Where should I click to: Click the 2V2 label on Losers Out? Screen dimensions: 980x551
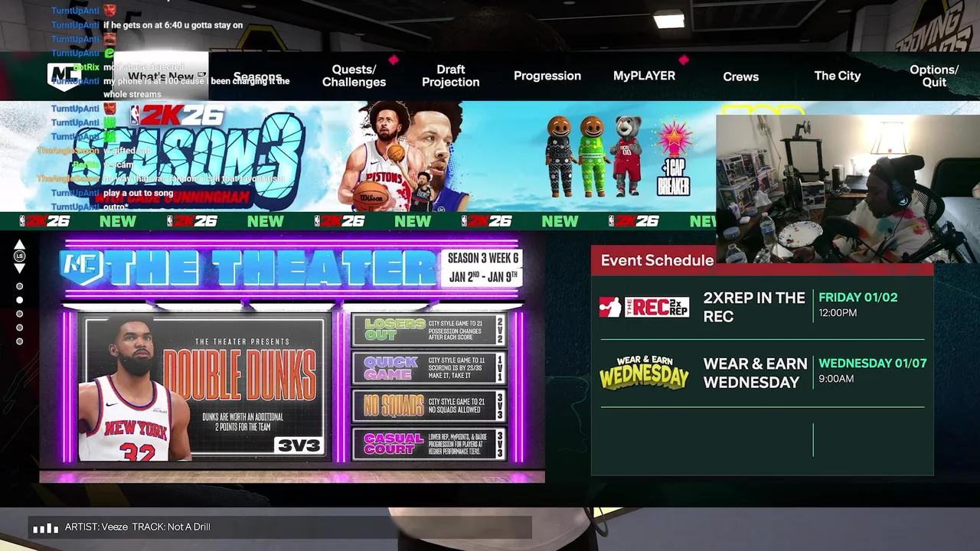(x=500, y=330)
